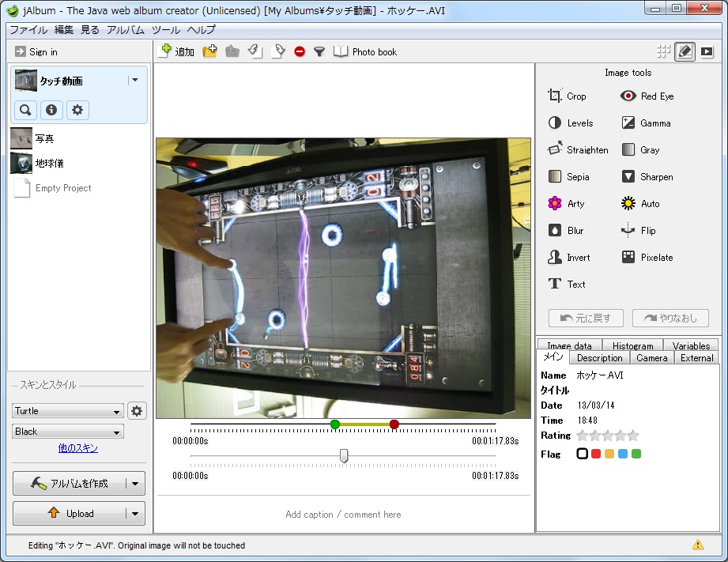The height and width of the screenshot is (562, 728).
Task: Apply the Auto correction
Action: point(640,203)
